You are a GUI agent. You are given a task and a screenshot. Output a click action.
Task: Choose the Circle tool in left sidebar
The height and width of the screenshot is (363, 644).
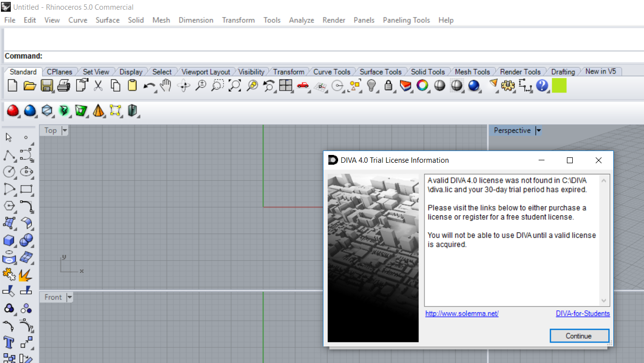9,172
